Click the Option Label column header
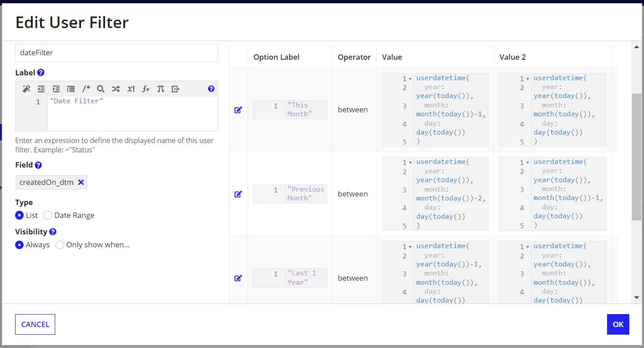This screenshot has height=348, width=644. 276,57
